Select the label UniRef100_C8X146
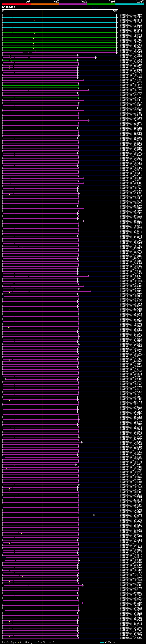Image resolution: width=146 pixels, height=644 pixels. 131,304
